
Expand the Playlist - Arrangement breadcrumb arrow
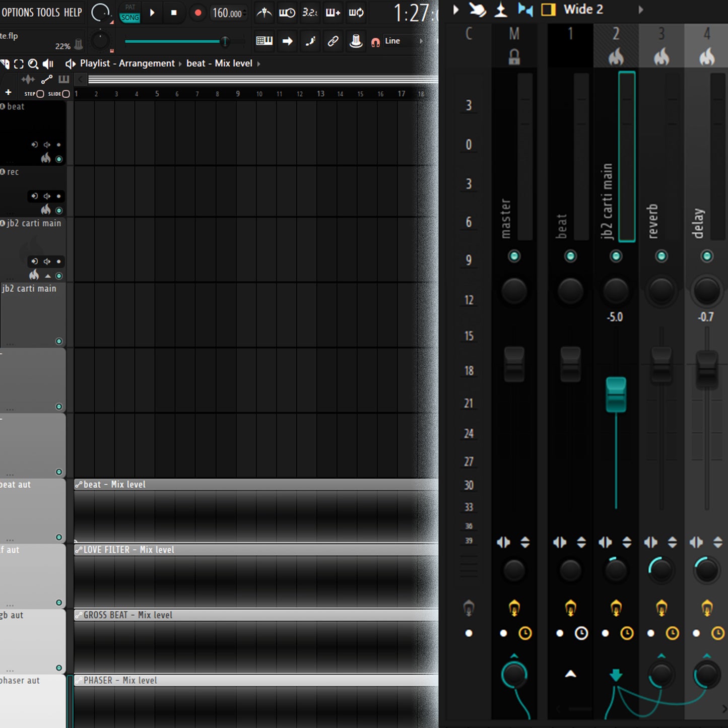[x=180, y=64]
